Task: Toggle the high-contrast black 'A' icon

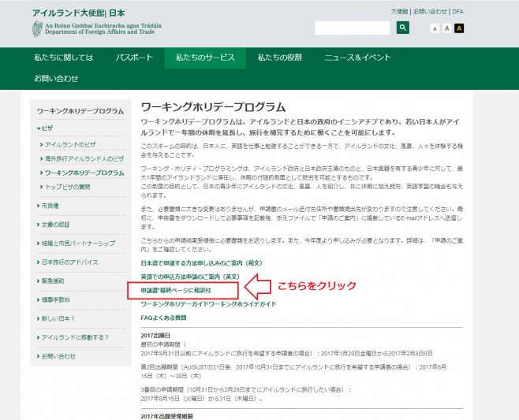Action: click(x=459, y=28)
